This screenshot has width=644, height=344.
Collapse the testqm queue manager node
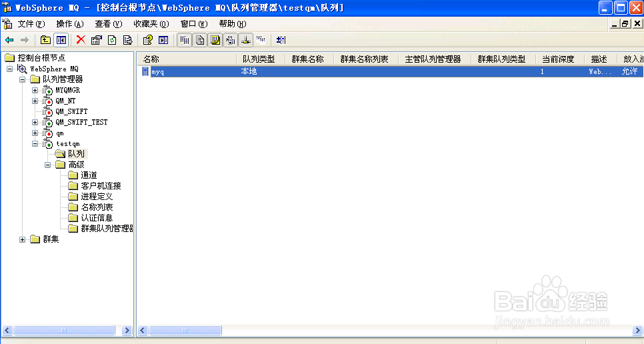[x=35, y=144]
